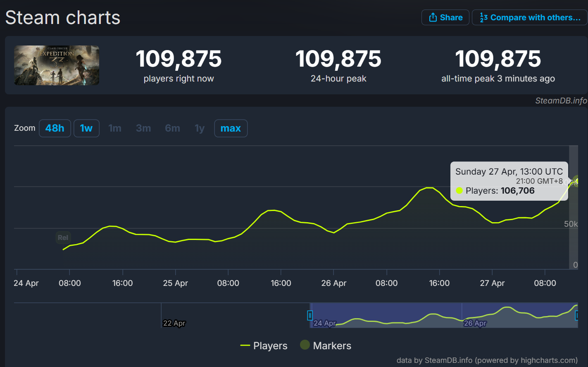Set chart zoom to 1w

(x=86, y=128)
